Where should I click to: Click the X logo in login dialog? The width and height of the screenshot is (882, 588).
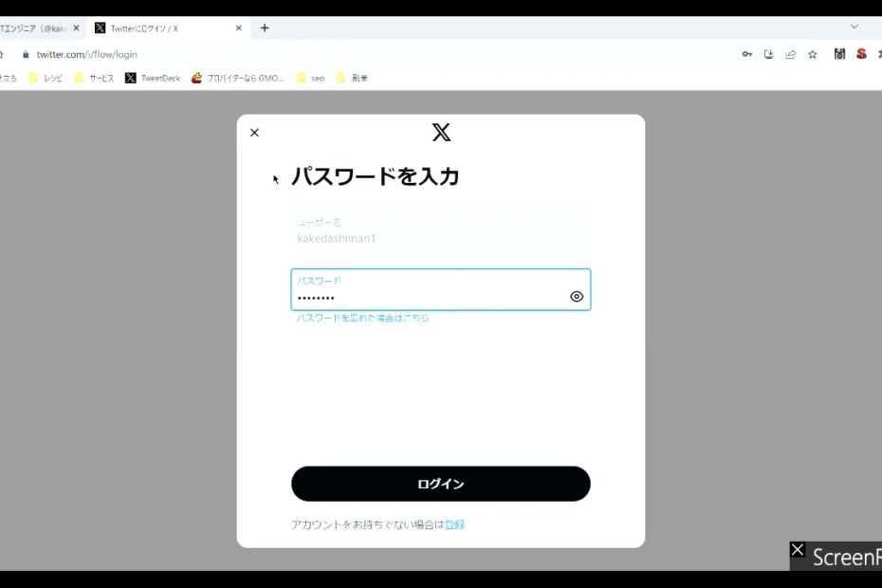[x=441, y=133]
